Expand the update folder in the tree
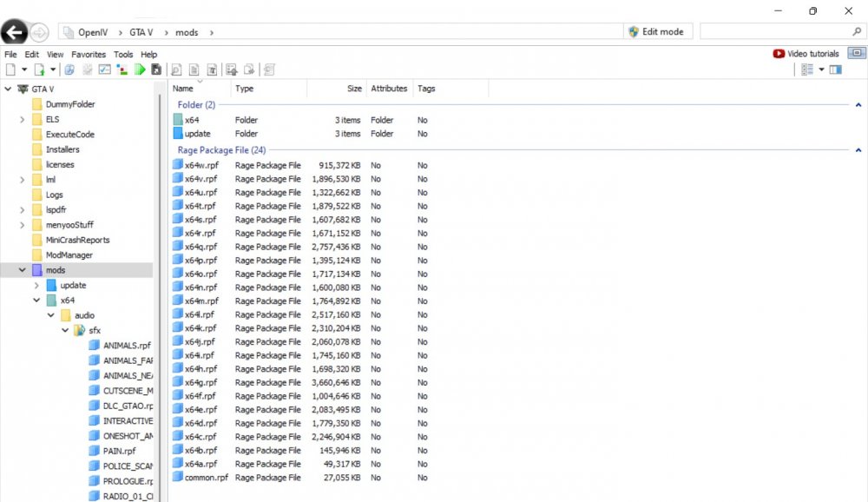 click(x=36, y=285)
